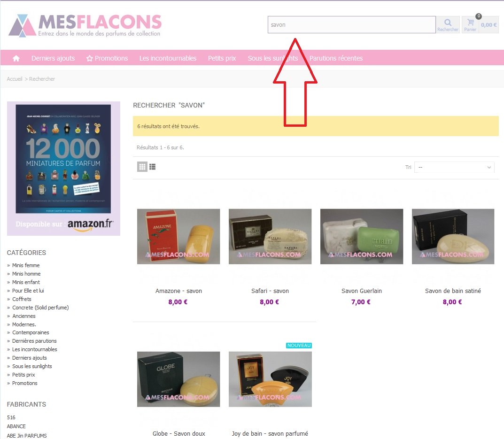This screenshot has height=439, width=504.
Task: Open Minis femme category
Action: coord(26,265)
